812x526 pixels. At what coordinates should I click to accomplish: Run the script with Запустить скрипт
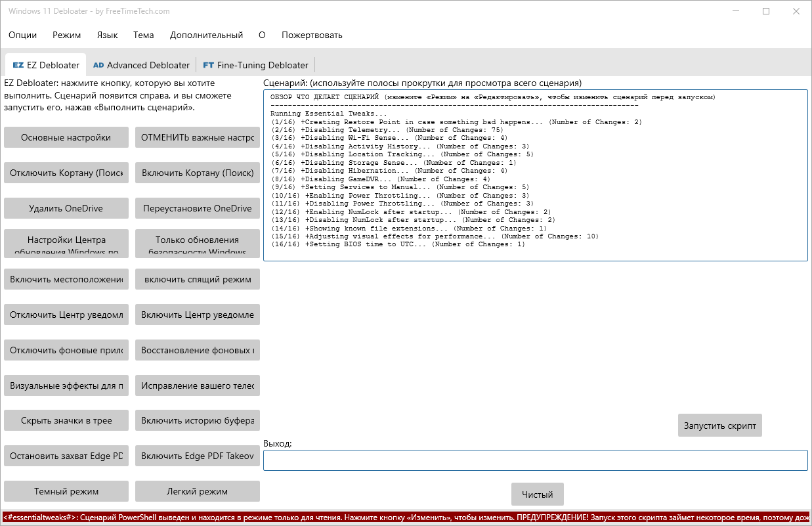[x=719, y=425]
